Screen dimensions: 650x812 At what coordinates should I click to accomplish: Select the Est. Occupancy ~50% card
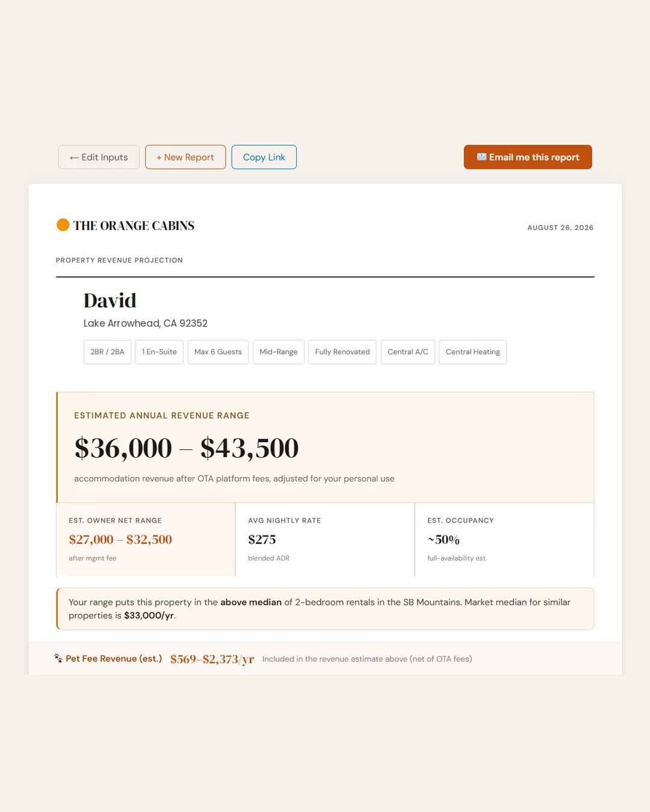504,540
